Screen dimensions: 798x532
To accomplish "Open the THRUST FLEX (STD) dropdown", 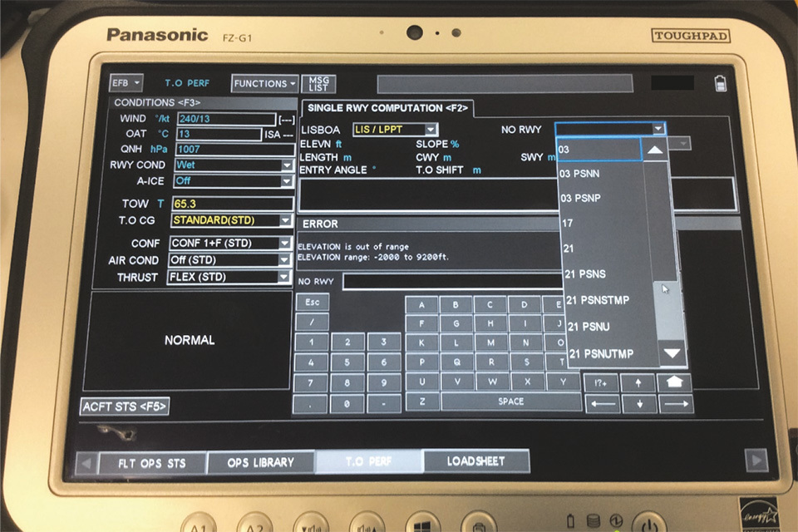I will pos(285,278).
